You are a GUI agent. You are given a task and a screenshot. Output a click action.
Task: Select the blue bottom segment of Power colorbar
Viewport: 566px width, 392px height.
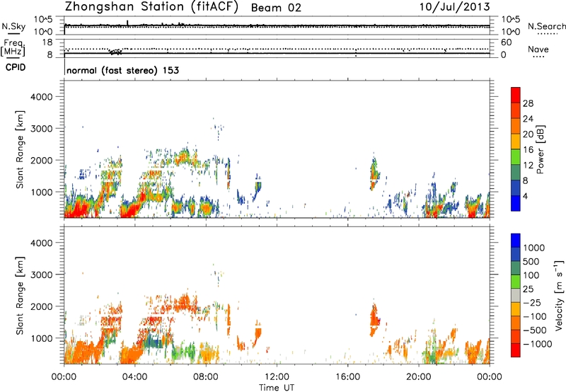click(516, 203)
